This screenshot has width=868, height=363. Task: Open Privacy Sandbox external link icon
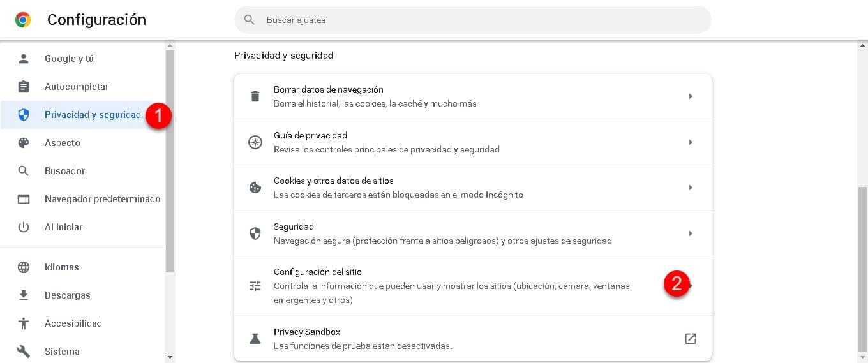690,339
